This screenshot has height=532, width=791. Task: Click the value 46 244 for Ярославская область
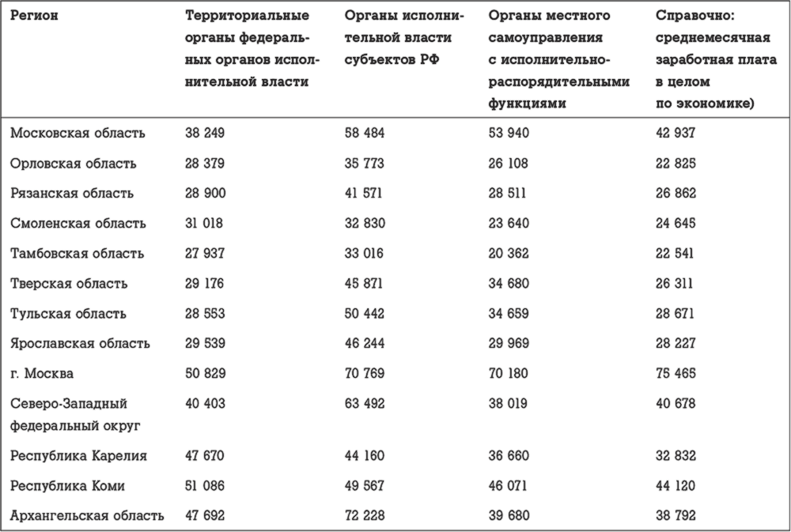pos(365,343)
